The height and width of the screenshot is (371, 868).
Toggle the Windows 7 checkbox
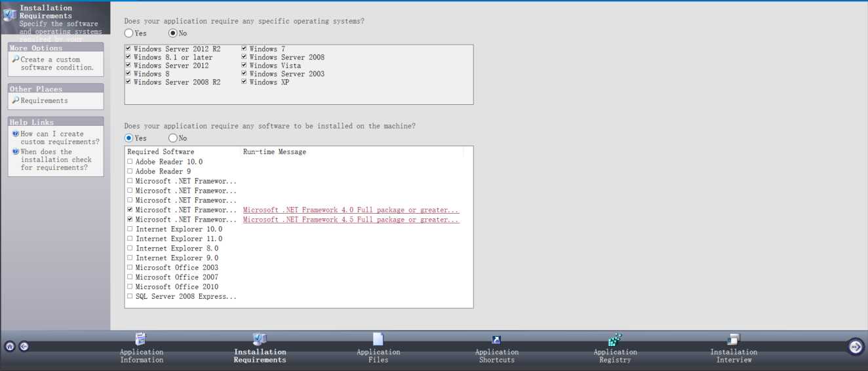(244, 49)
